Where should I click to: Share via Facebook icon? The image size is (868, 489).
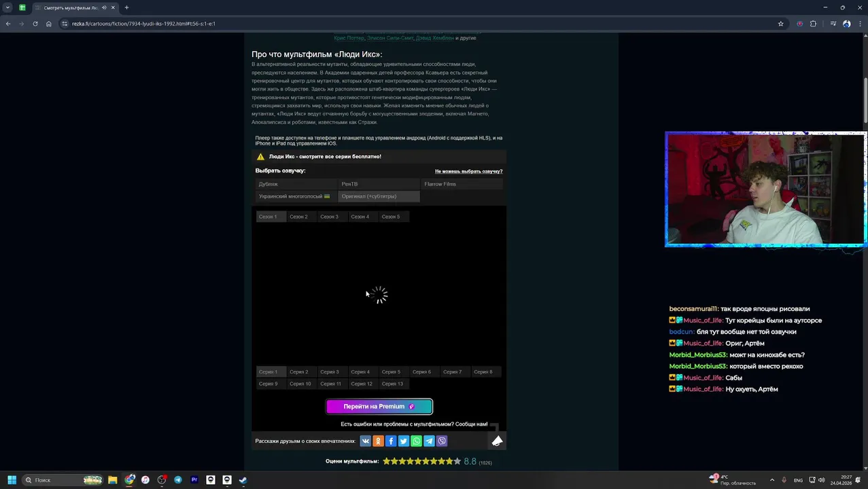click(391, 441)
